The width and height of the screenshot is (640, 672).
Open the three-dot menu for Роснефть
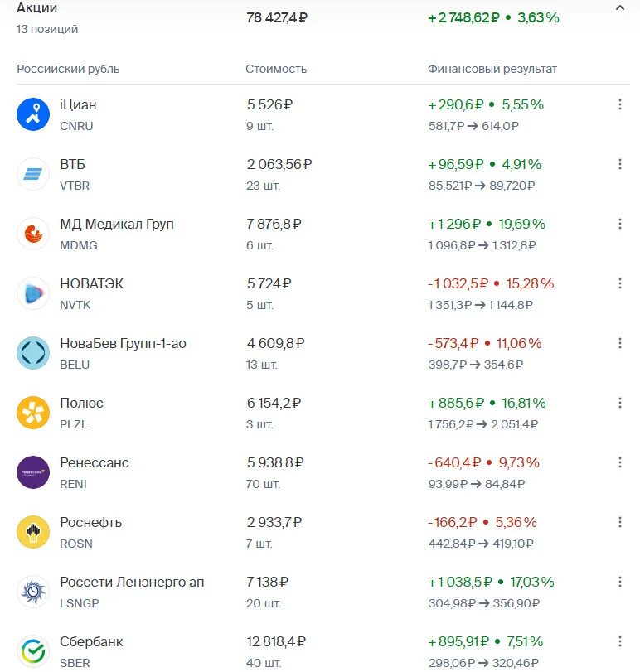pos(620,522)
